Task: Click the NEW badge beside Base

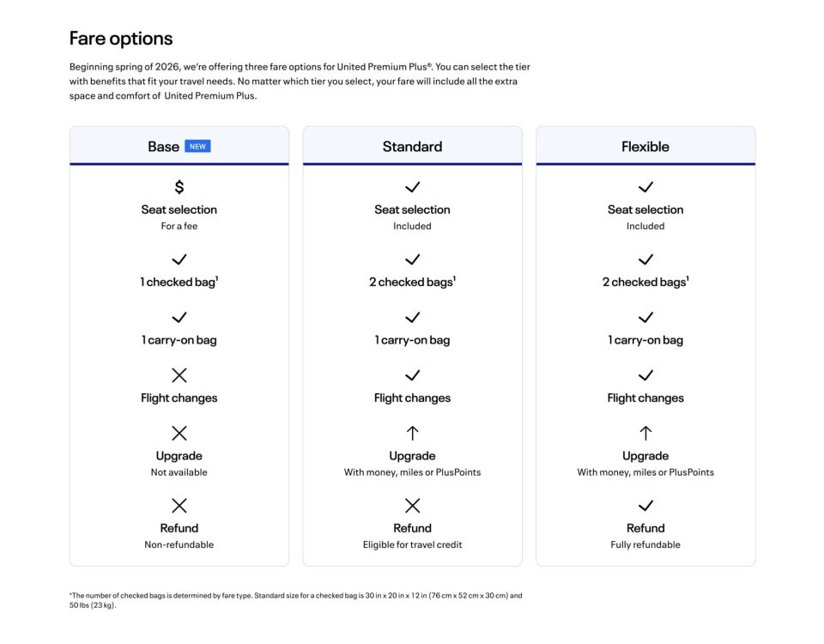Action: click(197, 147)
